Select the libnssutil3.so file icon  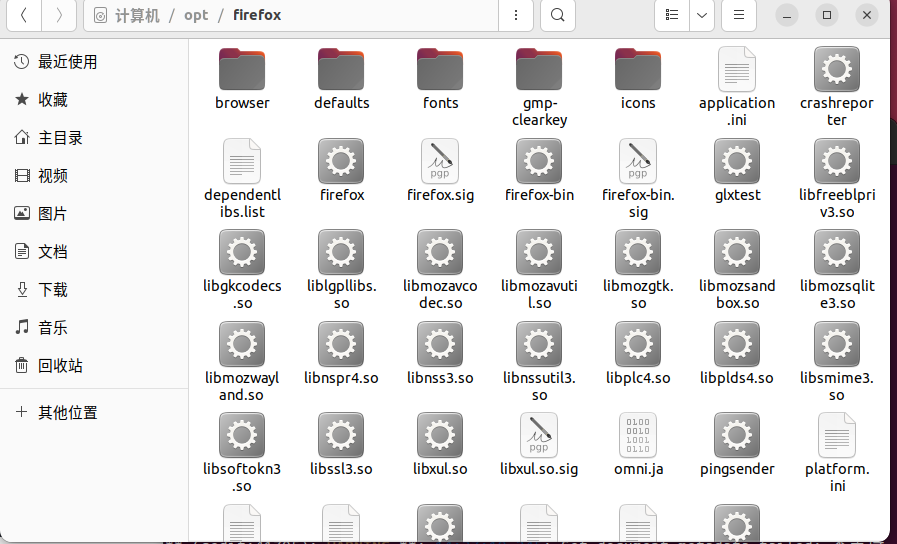click(x=539, y=344)
